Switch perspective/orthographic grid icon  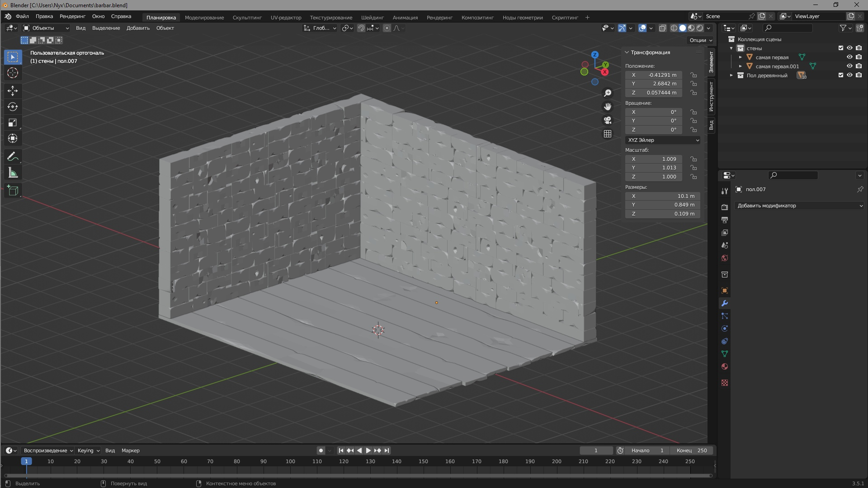point(608,134)
